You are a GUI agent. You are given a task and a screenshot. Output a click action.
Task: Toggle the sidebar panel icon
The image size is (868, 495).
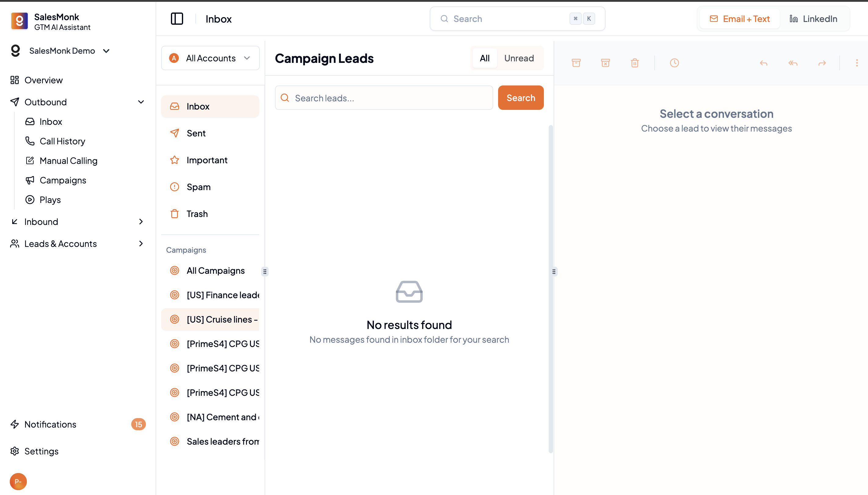pos(177,19)
